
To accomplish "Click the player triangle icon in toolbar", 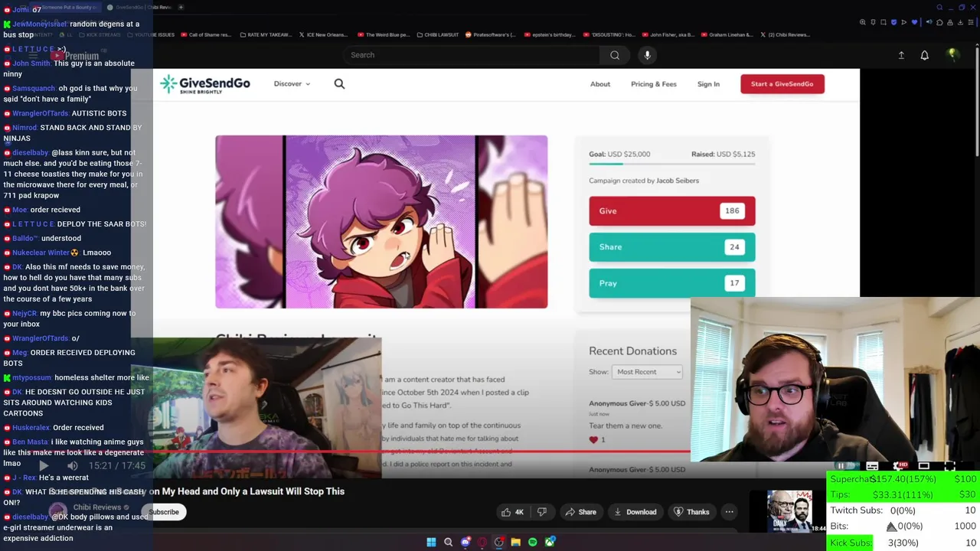I will (x=904, y=22).
